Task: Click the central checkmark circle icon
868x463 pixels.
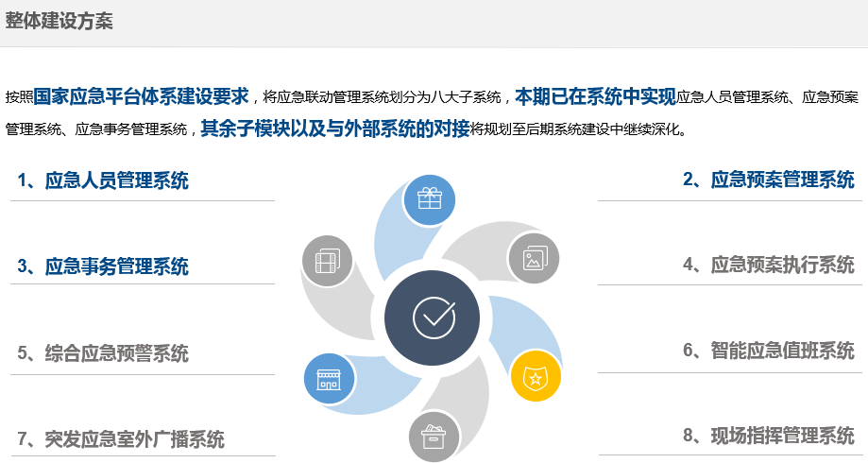Action: (x=433, y=317)
